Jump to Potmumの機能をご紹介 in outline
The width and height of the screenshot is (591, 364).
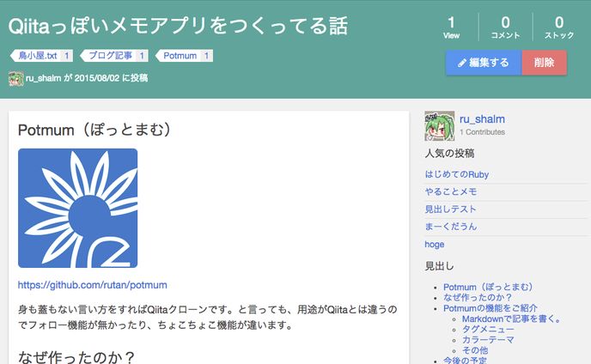[x=490, y=308]
